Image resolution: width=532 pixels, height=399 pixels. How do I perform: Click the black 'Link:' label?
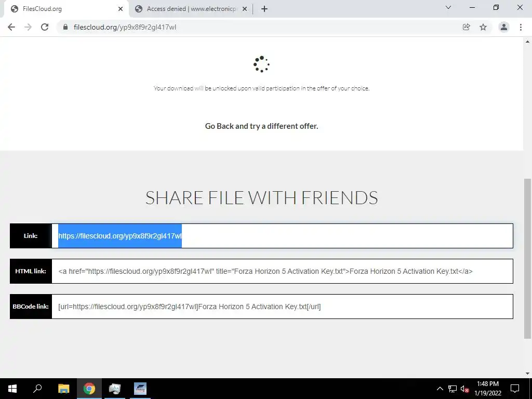point(31,236)
